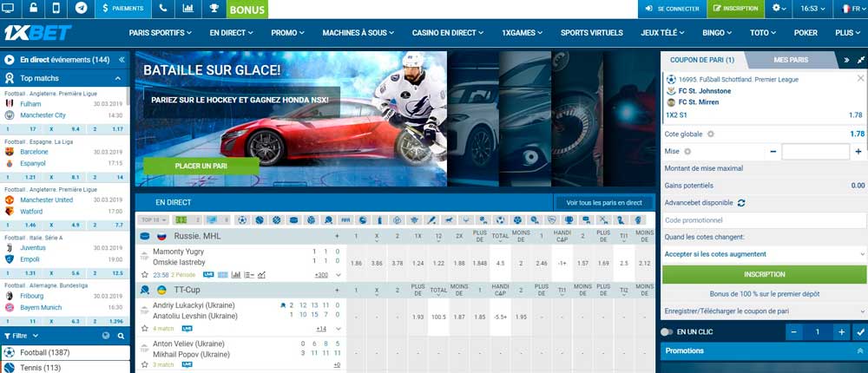The width and height of the screenshot is (868, 373).
Task: Click the top bar INSCRIPTION button
Action: pos(736,9)
